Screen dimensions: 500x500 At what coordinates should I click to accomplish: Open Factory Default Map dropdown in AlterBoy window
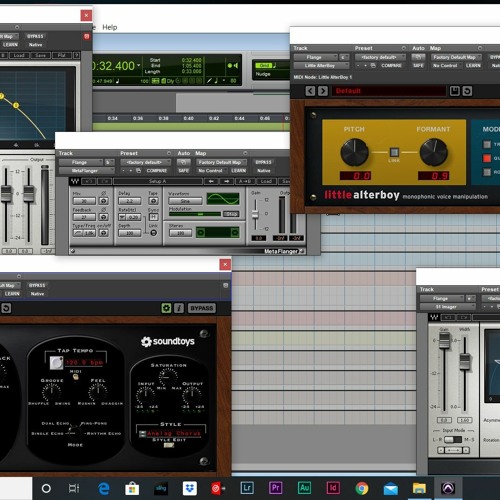pyautogui.click(x=456, y=57)
